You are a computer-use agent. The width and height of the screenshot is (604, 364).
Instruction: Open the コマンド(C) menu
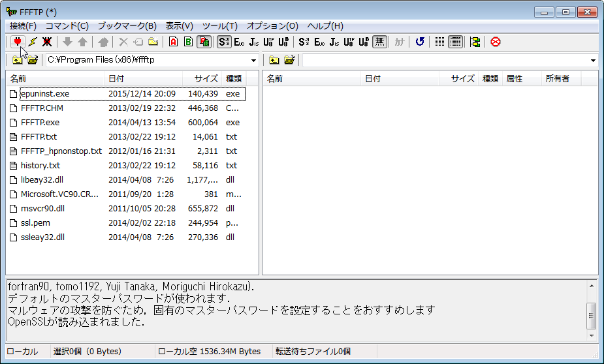tap(67, 26)
